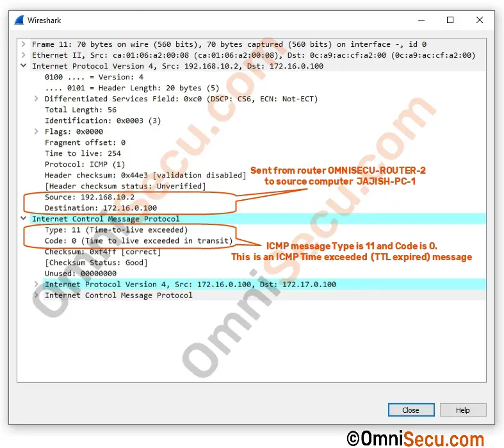Close the window with the X icon
Image resolution: width=504 pixels, height=448 pixels.
pos(480,20)
